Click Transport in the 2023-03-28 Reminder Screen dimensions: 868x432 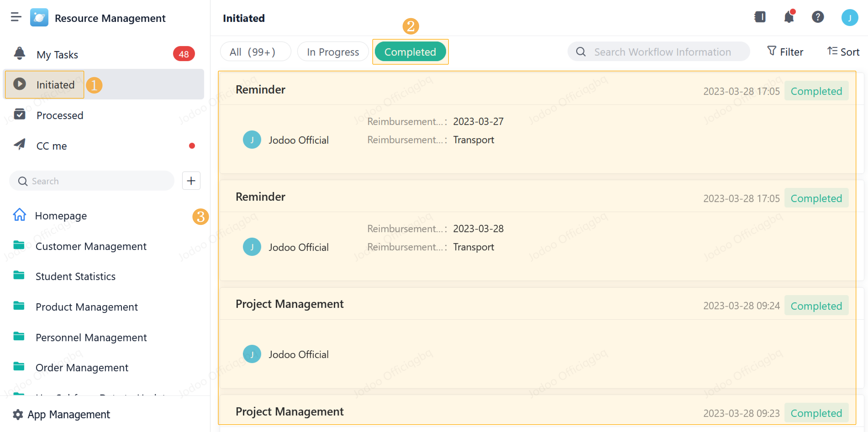(473, 247)
